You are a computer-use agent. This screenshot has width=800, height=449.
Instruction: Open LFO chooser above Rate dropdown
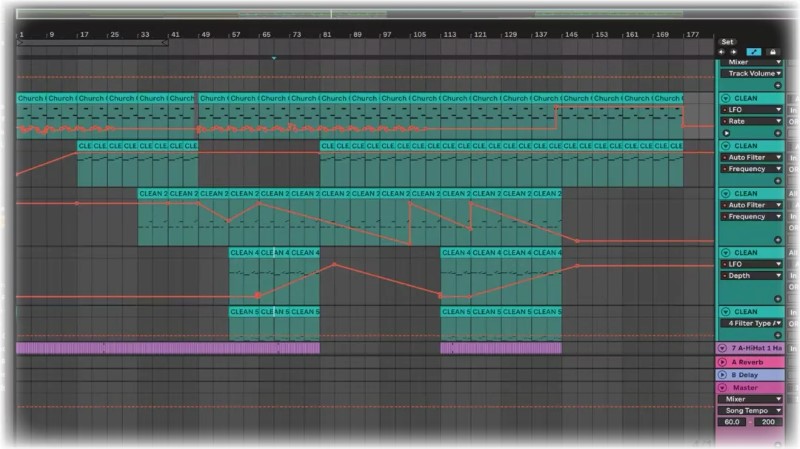pos(751,110)
